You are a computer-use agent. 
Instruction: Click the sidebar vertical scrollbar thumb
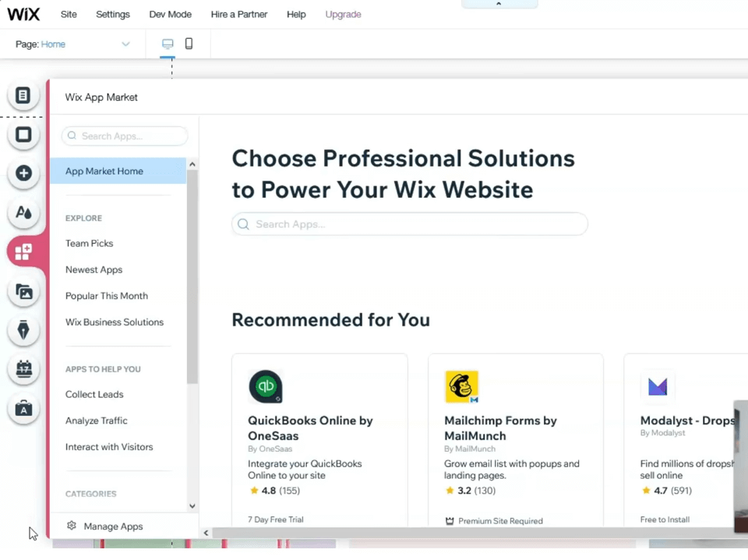[x=192, y=276]
